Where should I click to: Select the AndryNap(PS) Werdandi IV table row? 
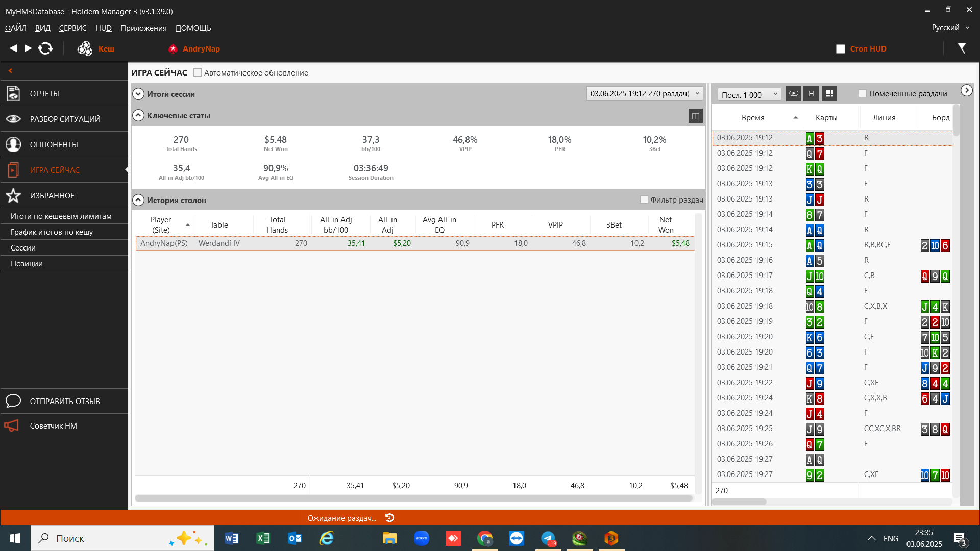tap(415, 243)
